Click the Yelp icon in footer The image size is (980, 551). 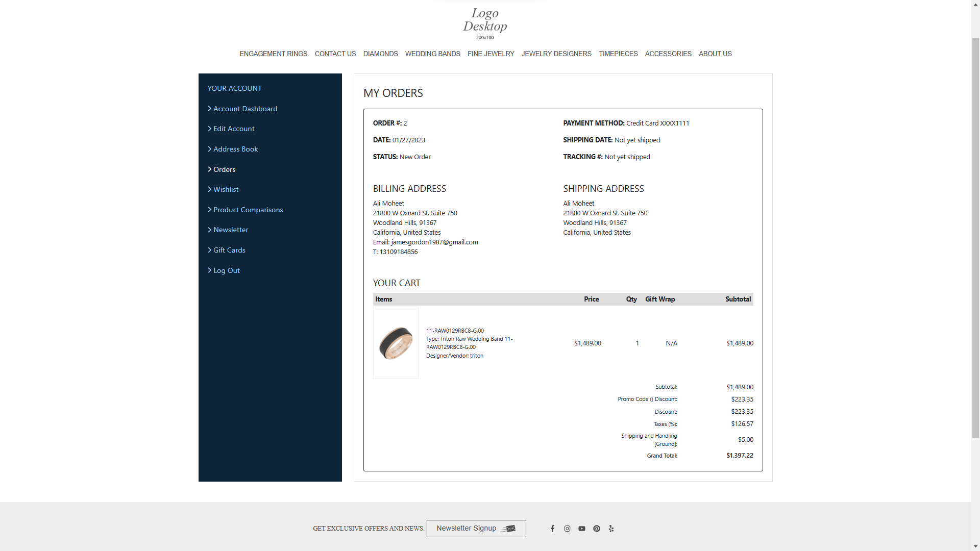(611, 529)
